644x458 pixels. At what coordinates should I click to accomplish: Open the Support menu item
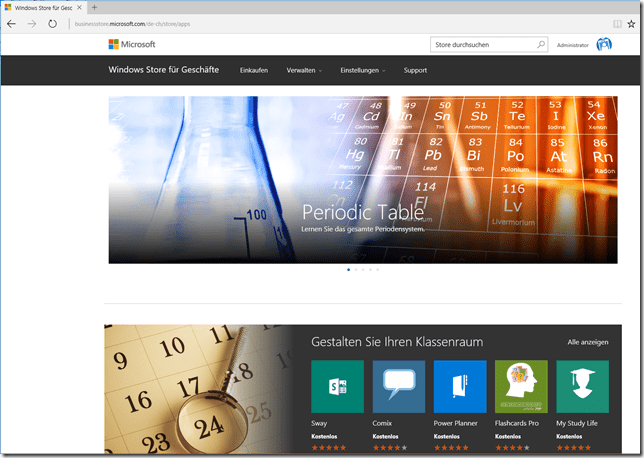(415, 71)
